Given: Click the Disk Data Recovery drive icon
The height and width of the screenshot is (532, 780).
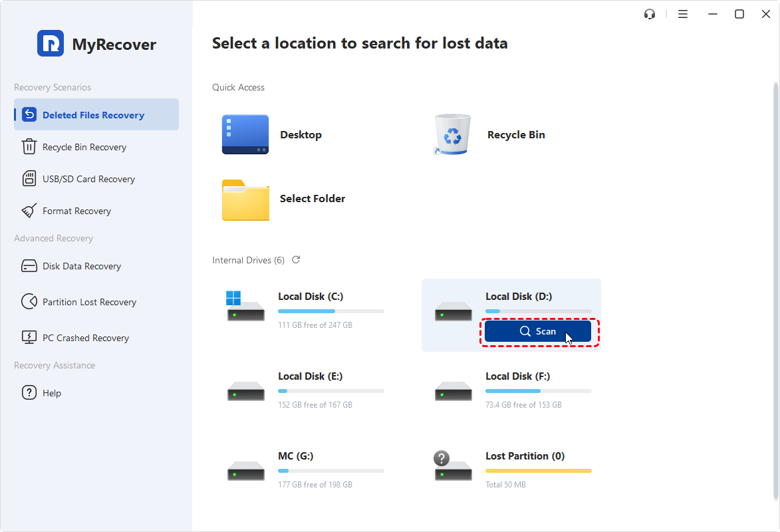Looking at the screenshot, I should [29, 266].
